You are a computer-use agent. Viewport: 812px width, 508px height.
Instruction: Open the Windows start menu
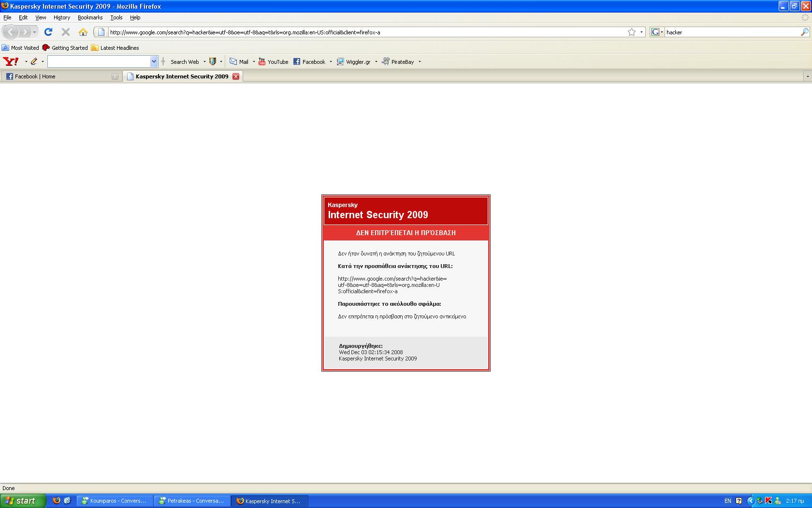coord(23,501)
